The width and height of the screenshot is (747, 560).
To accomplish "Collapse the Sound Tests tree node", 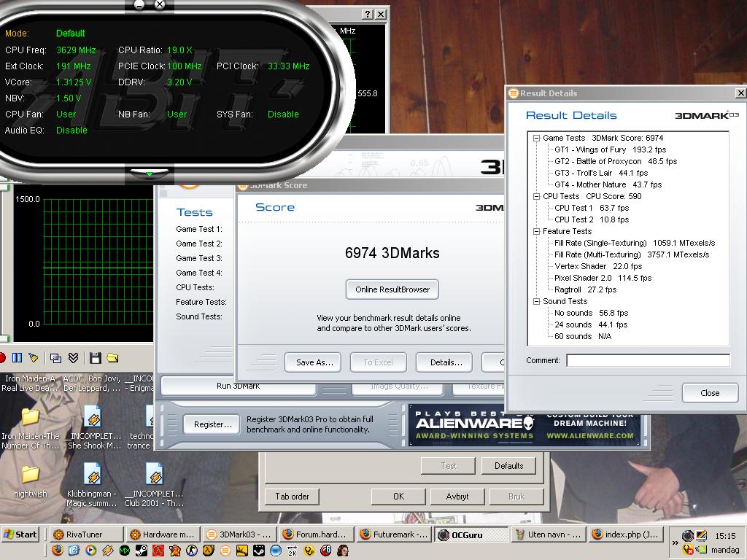I will [x=536, y=301].
